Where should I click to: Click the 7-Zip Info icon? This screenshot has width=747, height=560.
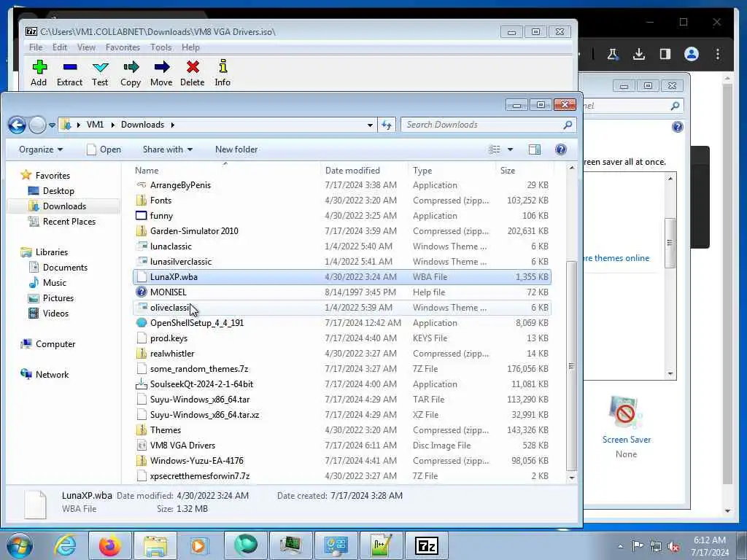click(x=222, y=66)
